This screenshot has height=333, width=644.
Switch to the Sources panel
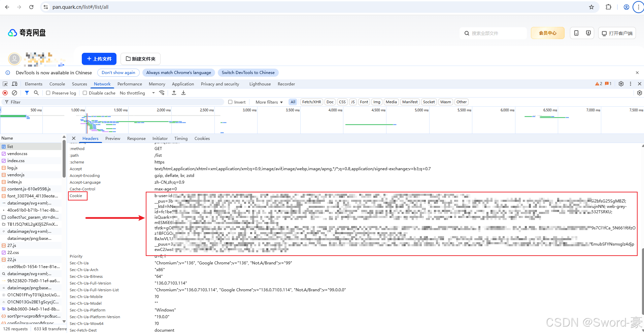(79, 84)
